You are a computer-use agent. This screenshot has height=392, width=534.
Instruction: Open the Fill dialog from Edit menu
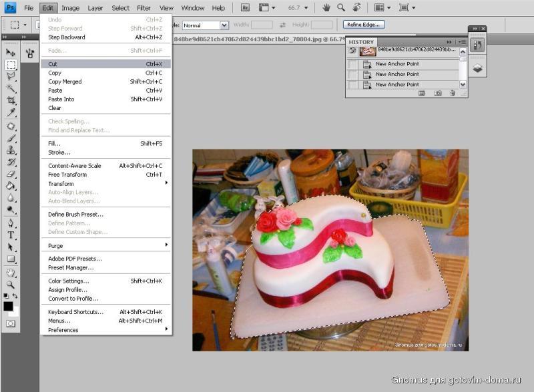point(105,143)
